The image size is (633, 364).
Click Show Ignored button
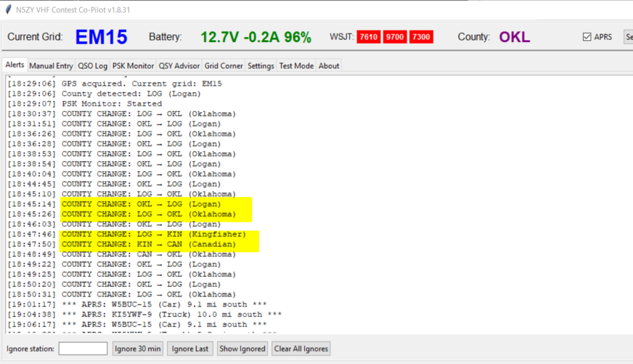click(x=242, y=349)
